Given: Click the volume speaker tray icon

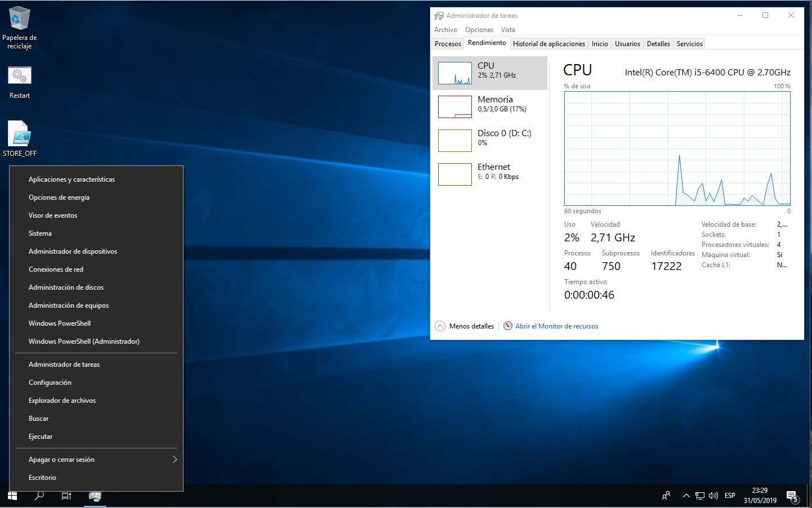Looking at the screenshot, I should 713,496.
